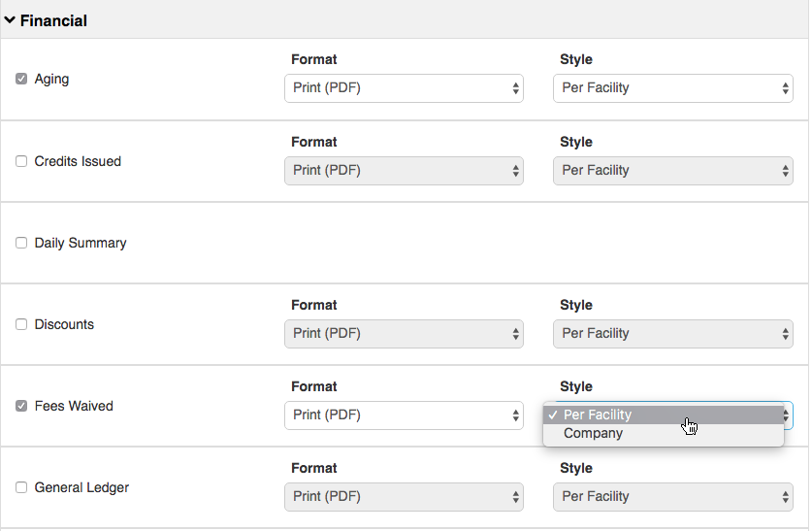The height and width of the screenshot is (531, 812).
Task: Open Credits Issued Style dropdown
Action: [673, 171]
